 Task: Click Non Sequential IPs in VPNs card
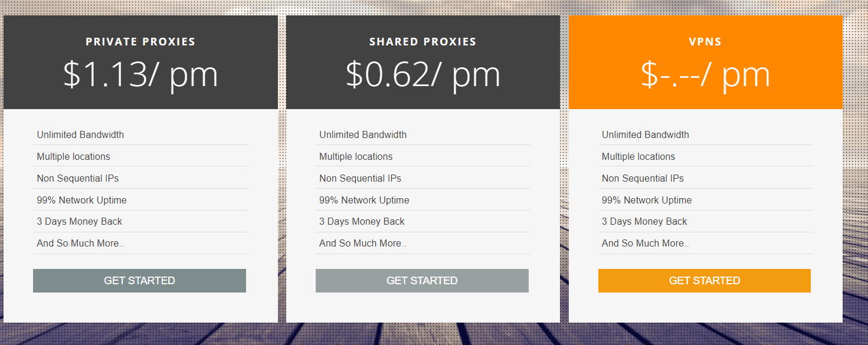[x=643, y=178]
